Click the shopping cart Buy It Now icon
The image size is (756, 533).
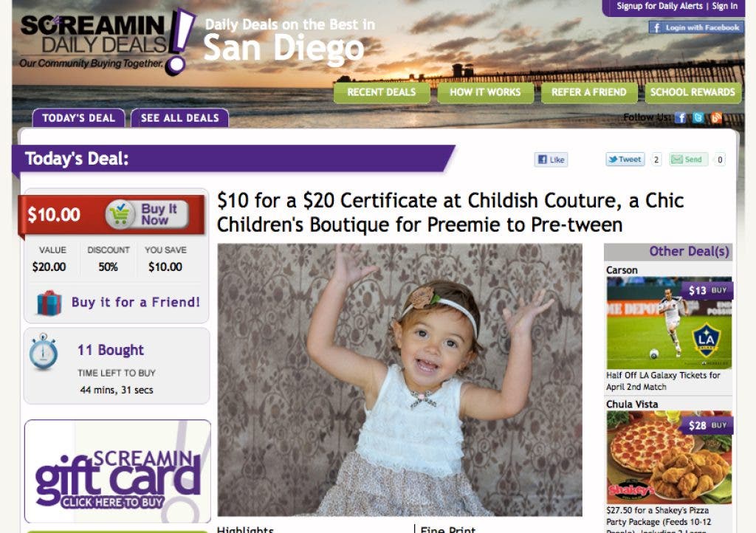[120, 214]
